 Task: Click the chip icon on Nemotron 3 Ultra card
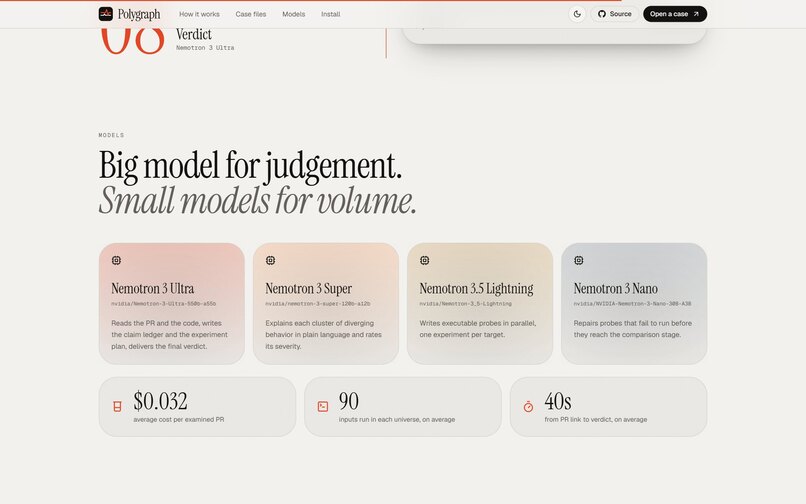click(x=116, y=260)
